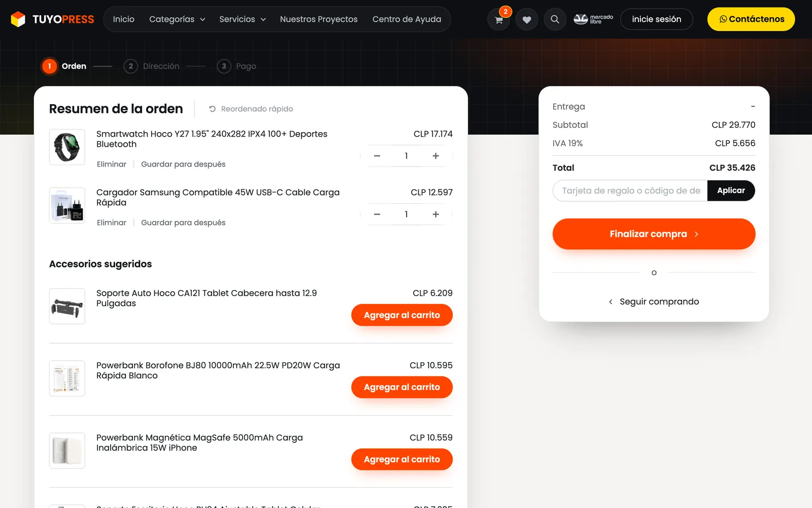Viewport: 812px width, 508px height.
Task: Click the Mercado Libre logo
Action: [593, 19]
